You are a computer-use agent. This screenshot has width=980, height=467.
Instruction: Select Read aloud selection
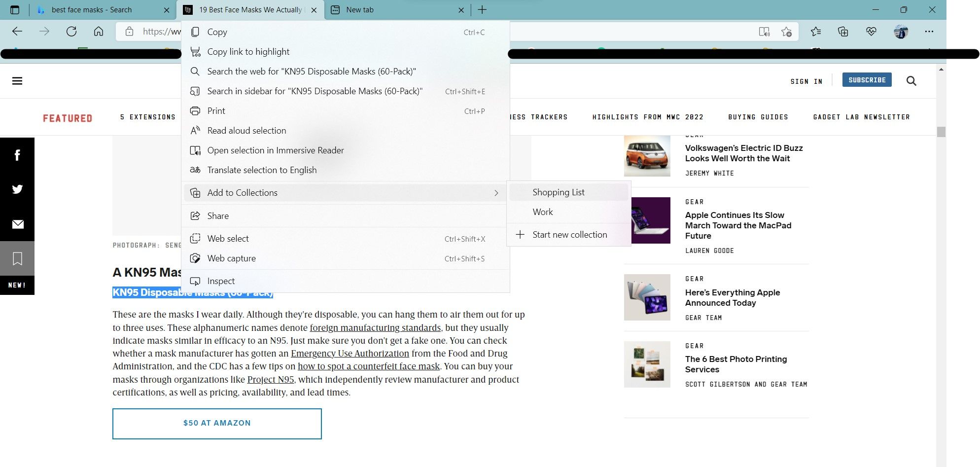click(x=345, y=131)
